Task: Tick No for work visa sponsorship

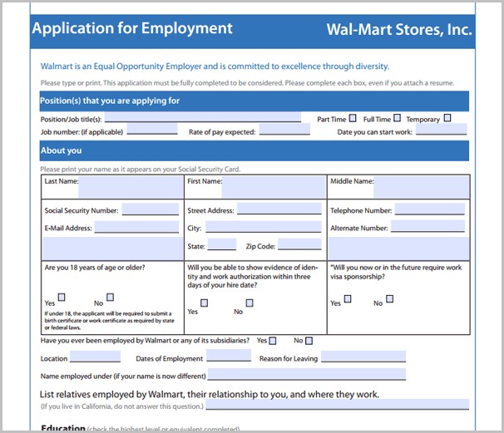Action: coord(389,298)
